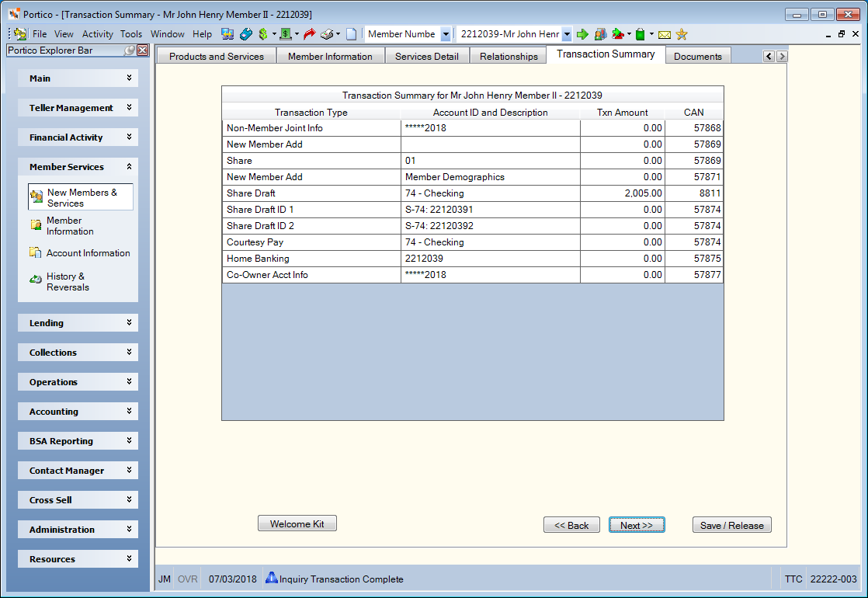Expand the Operations section
Image resolution: width=868 pixels, height=598 pixels.
78,382
